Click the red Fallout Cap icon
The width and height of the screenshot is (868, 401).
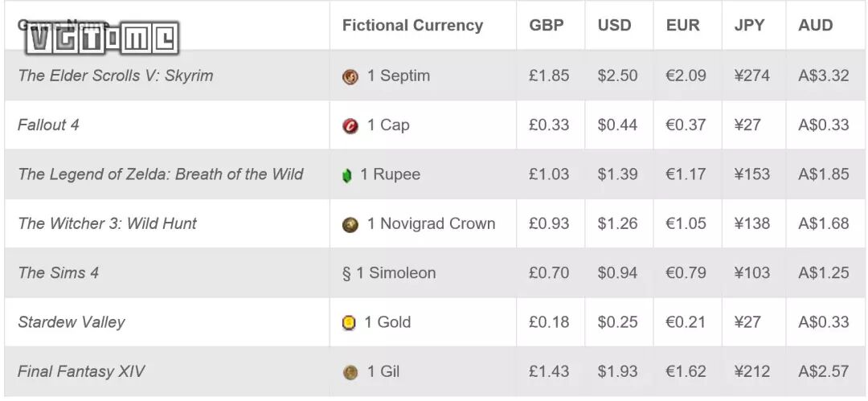pos(350,126)
